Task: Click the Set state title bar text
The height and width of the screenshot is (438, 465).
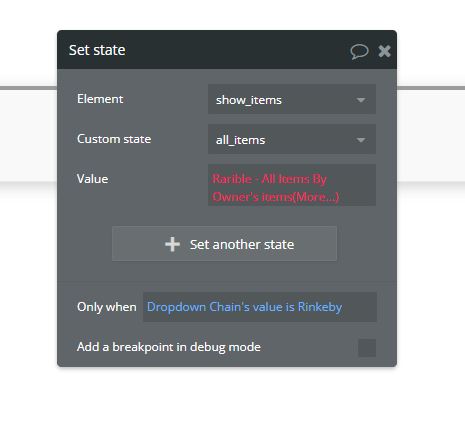Action: pos(97,50)
